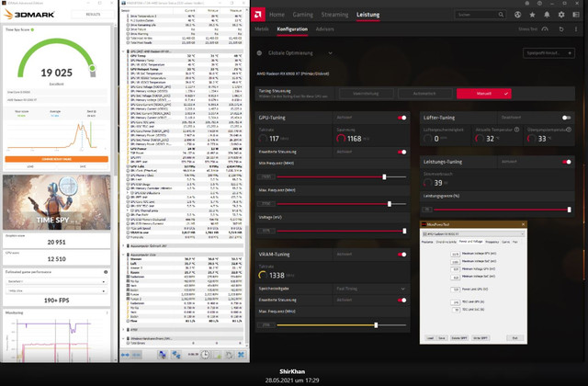Click the AMD logo in Radeon Software

coord(258,15)
